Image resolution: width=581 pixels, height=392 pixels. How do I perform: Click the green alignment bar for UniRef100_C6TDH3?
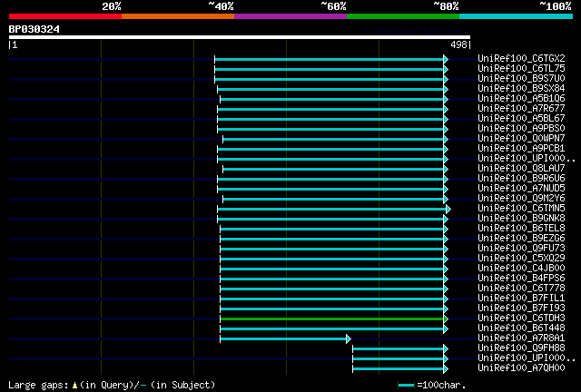(x=334, y=319)
